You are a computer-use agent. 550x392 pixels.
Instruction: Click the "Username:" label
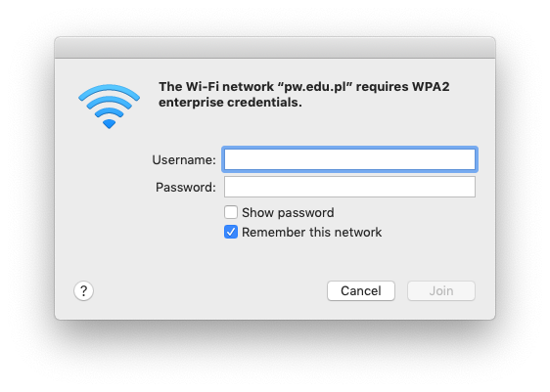[x=184, y=159]
